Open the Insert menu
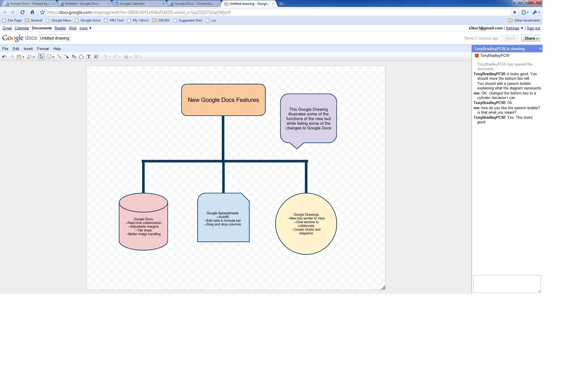 tap(28, 48)
